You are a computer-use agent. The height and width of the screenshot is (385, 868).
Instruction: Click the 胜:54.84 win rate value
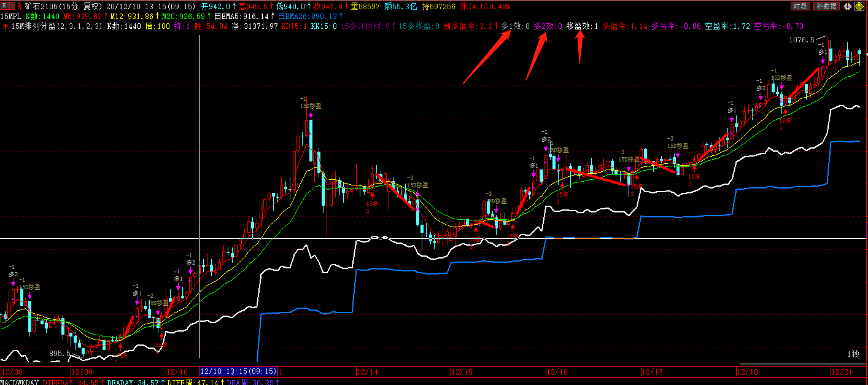coord(211,26)
